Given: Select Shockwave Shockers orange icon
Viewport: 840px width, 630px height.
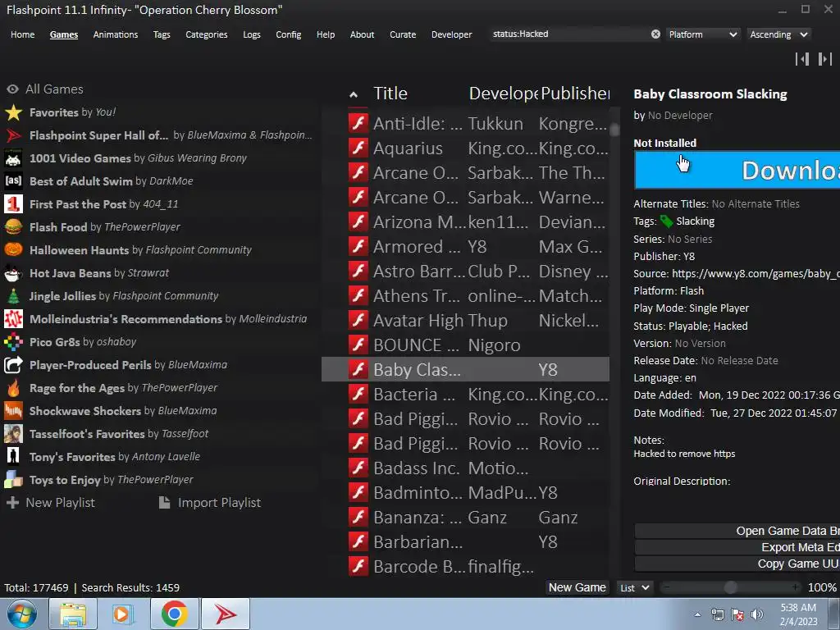Looking at the screenshot, I should click(x=13, y=411).
